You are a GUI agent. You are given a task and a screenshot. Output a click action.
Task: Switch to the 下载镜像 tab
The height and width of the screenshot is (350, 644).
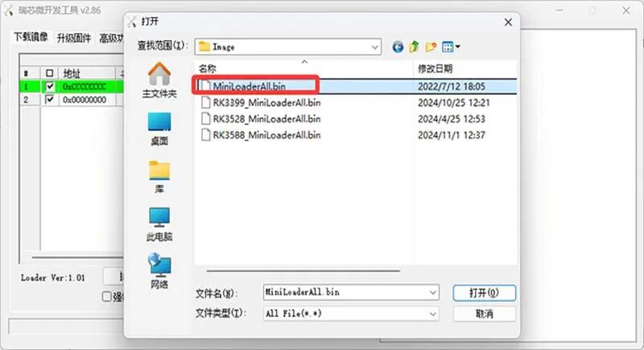pos(31,37)
